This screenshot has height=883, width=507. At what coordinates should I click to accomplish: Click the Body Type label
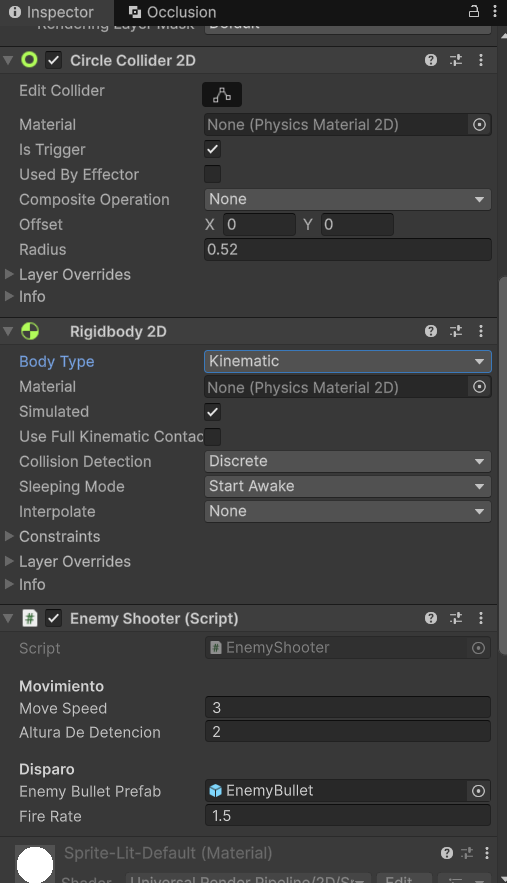pos(57,362)
